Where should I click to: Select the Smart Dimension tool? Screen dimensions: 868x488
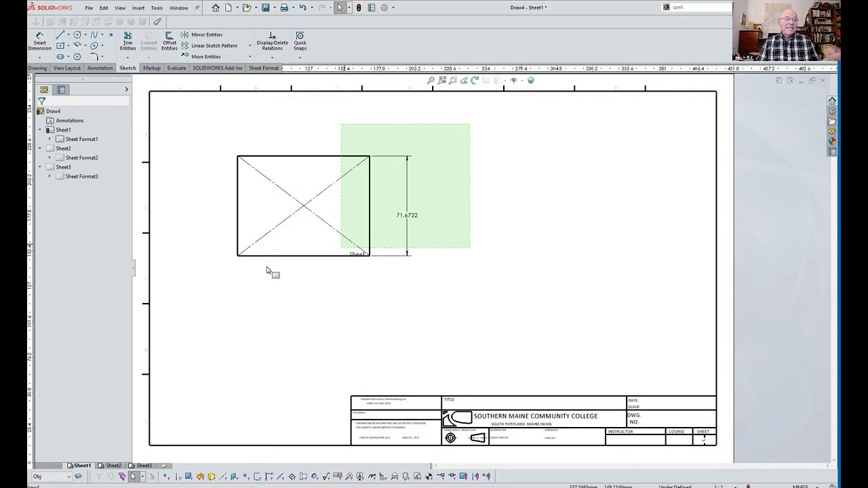pyautogui.click(x=39, y=41)
